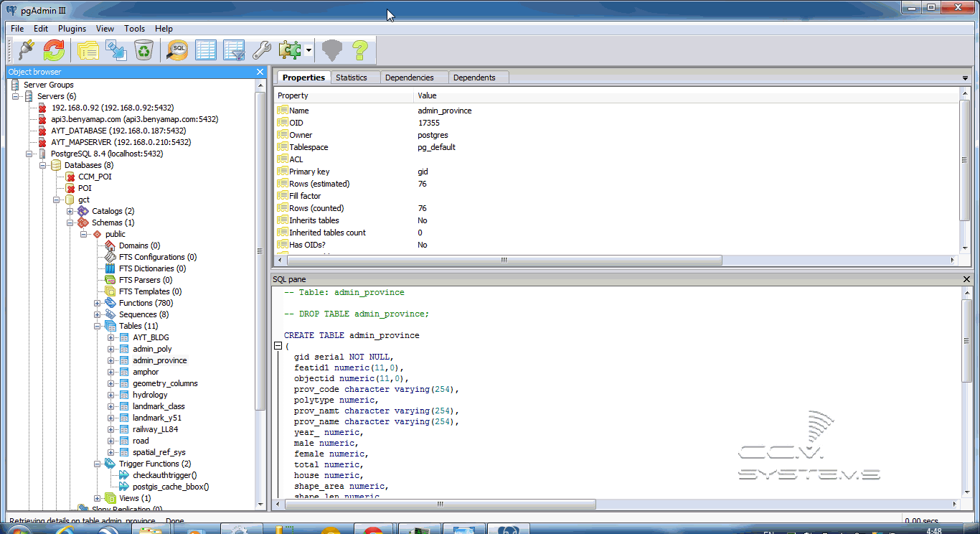
Task: Drop the selected object with recycle bin icon
Action: [144, 50]
